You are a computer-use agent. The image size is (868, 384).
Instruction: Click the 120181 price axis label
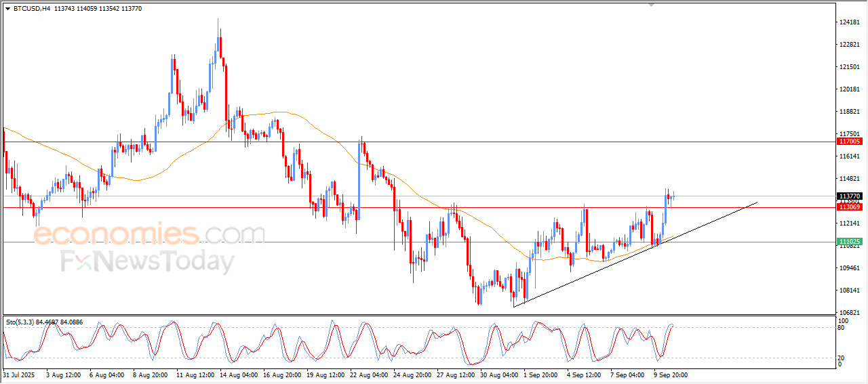pyautogui.click(x=850, y=89)
